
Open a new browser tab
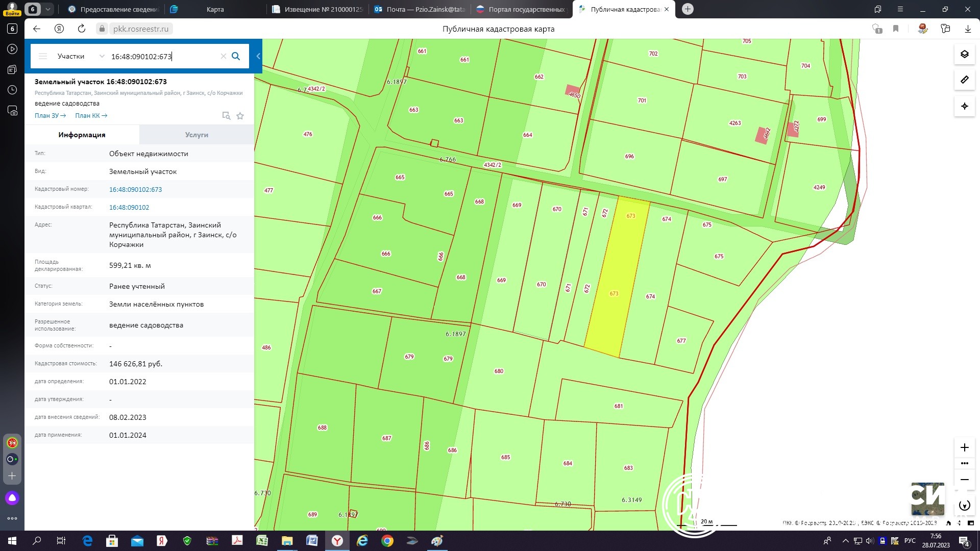(688, 9)
